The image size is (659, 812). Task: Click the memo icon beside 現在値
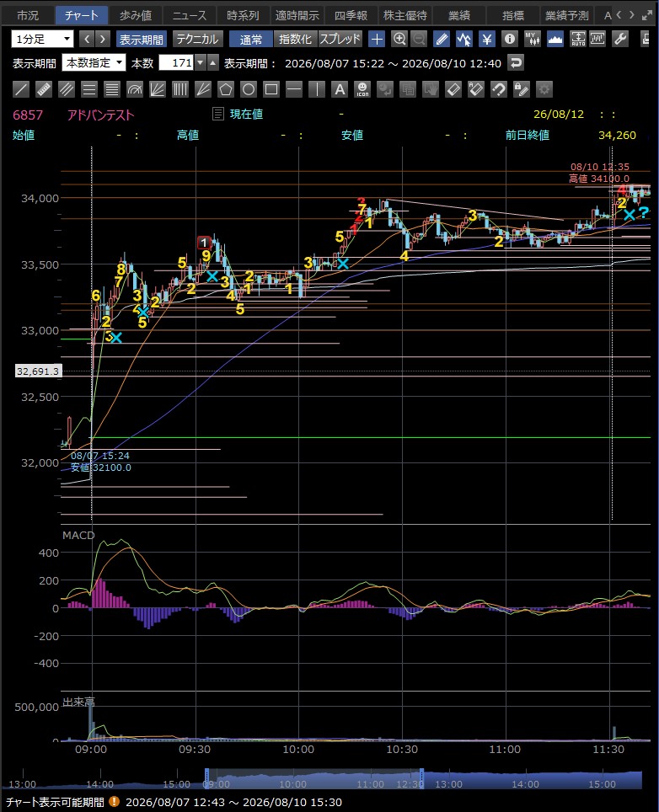(x=218, y=114)
